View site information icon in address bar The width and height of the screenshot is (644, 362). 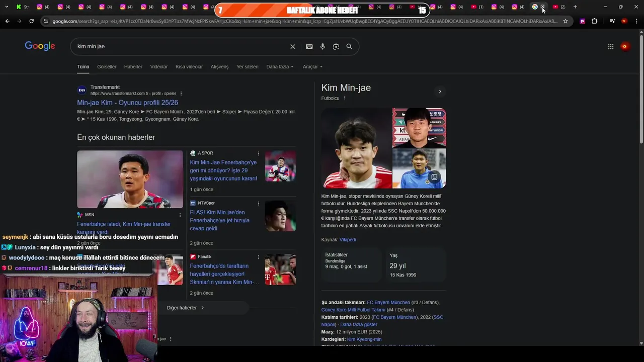(46, 21)
